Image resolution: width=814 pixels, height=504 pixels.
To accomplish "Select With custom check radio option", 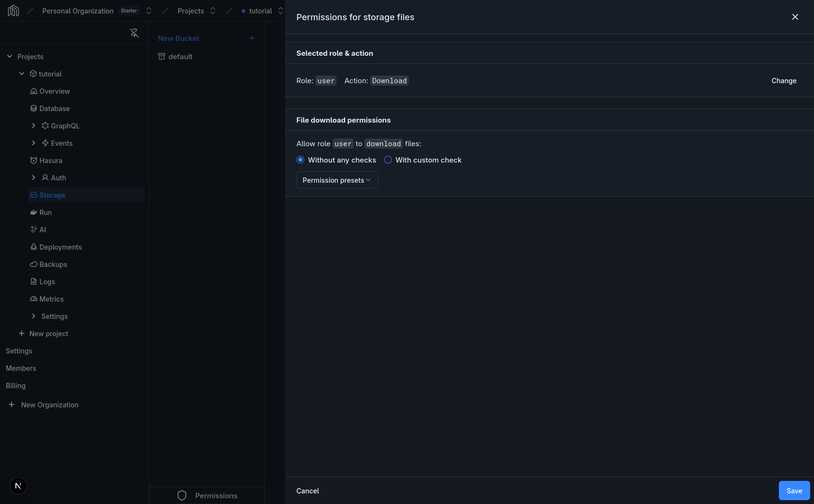I will 388,160.
